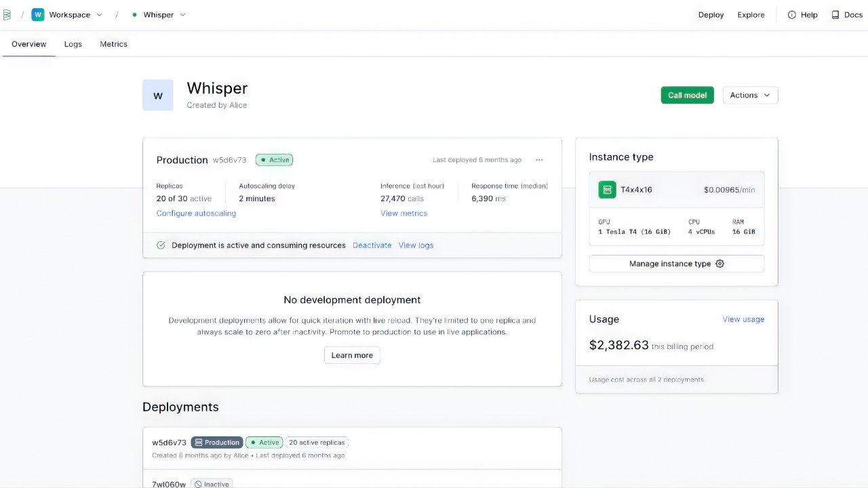Viewport: 868px width, 488px height.
Task: Click the Deactivate link for the deployment
Action: click(372, 245)
